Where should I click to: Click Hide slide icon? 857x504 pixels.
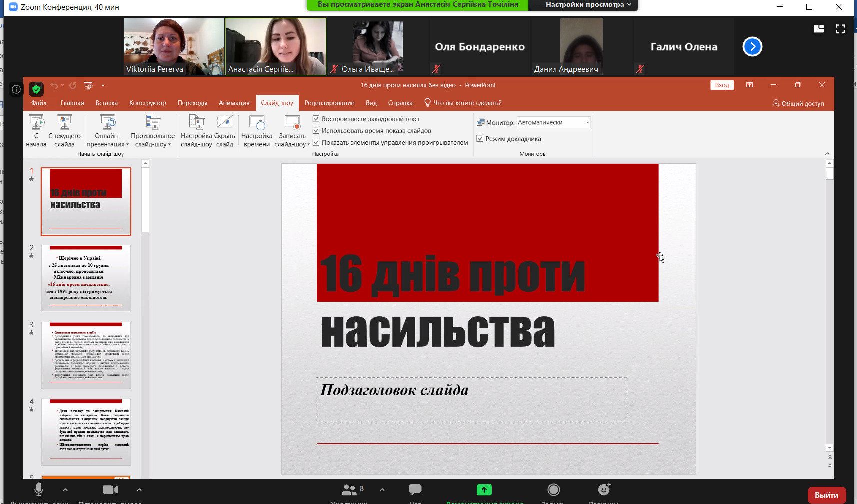tap(225, 122)
